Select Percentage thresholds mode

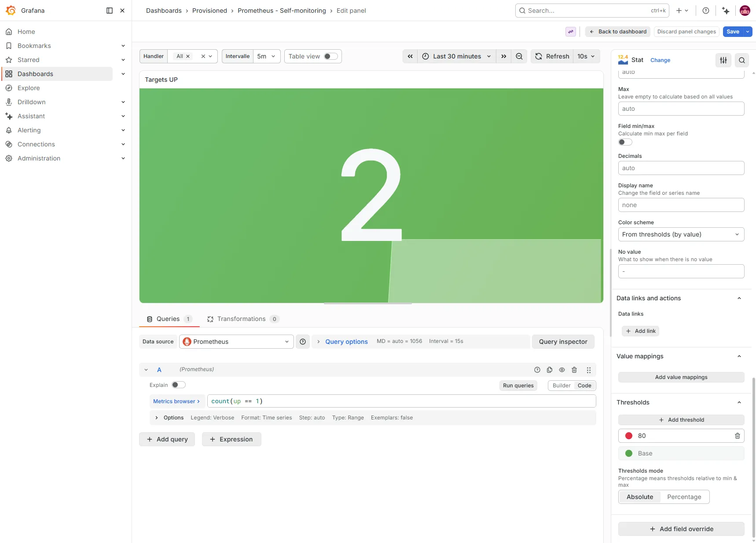coord(684,497)
